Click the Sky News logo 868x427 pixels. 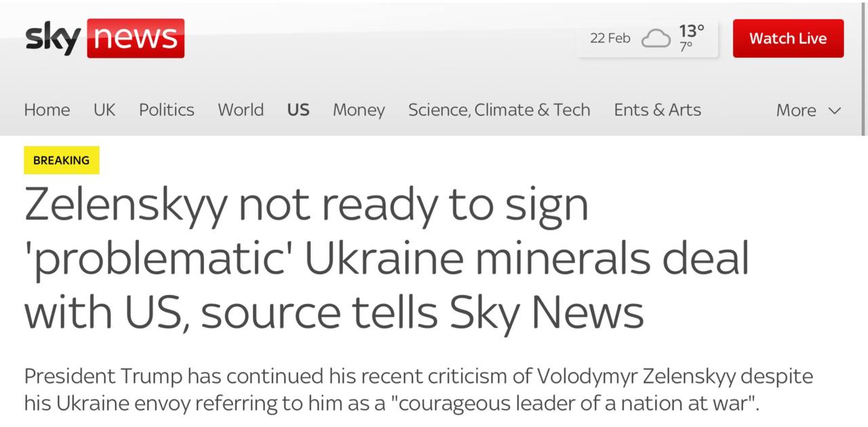point(104,39)
